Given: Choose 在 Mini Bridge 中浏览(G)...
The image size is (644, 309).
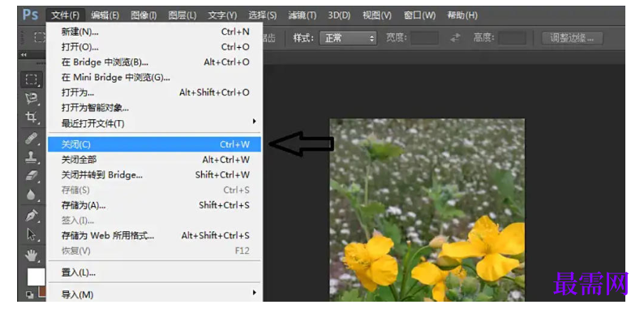Looking at the screenshot, I should click(x=154, y=77).
